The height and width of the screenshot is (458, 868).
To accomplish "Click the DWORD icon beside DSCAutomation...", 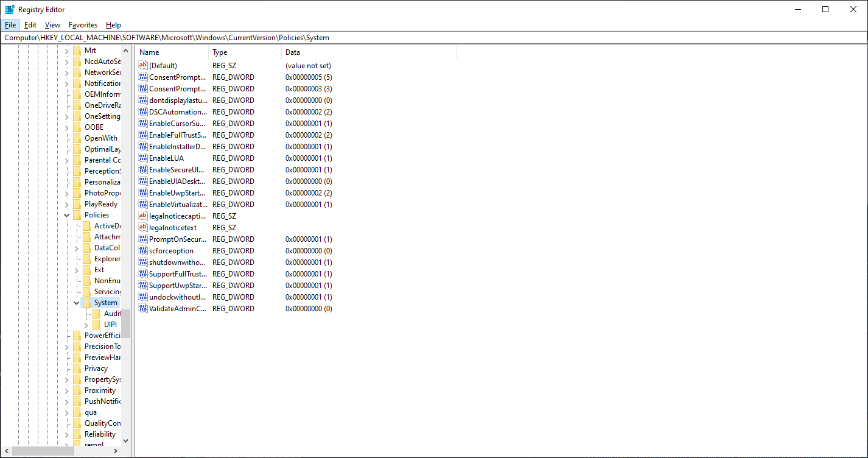I will click(143, 112).
